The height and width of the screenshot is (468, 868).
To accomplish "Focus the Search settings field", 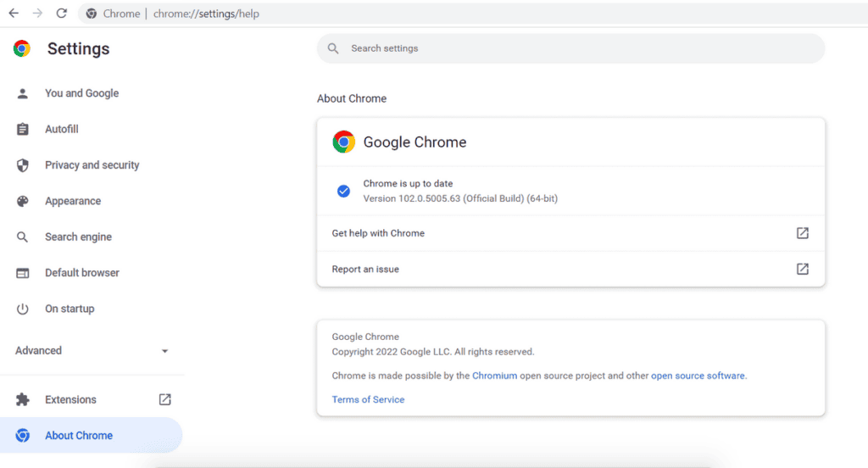I will tap(570, 48).
